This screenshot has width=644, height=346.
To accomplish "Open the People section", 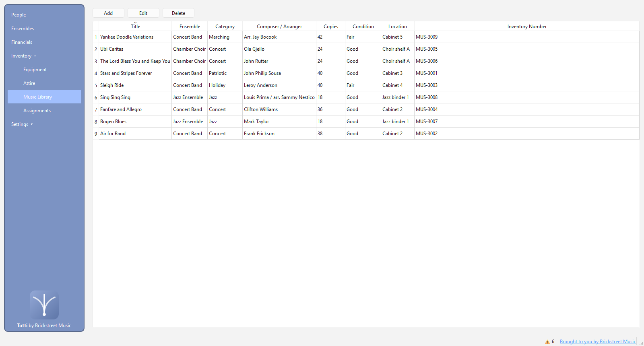I will click(x=44, y=15).
